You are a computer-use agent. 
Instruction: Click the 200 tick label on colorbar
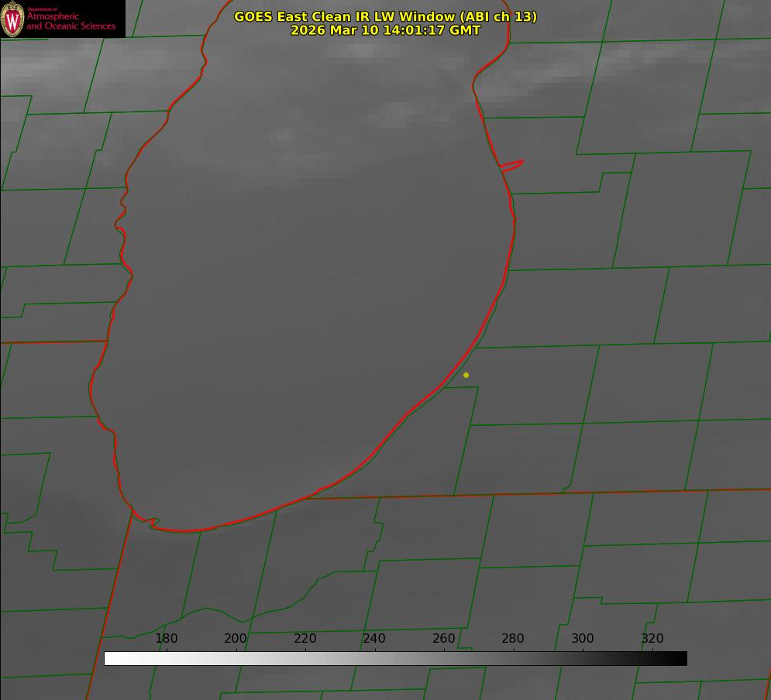coord(236,639)
